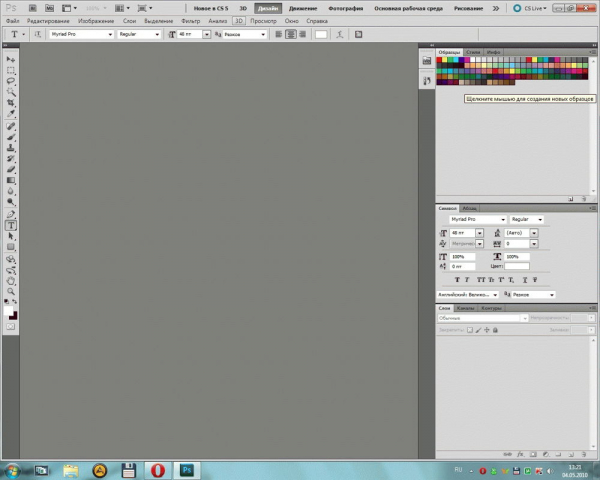600x480 pixels.
Task: Swap foreground and background colors
Action: pyautogui.click(x=15, y=302)
